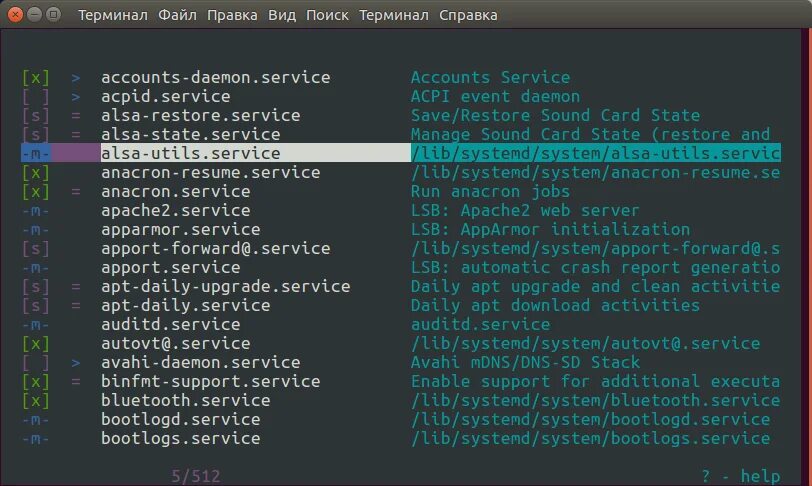The height and width of the screenshot is (486, 812).
Task: Click the '? - help' hint
Action: [741, 476]
